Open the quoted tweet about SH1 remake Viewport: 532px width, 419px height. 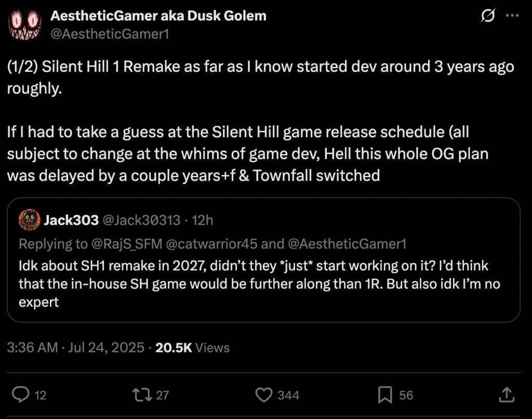[263, 260]
